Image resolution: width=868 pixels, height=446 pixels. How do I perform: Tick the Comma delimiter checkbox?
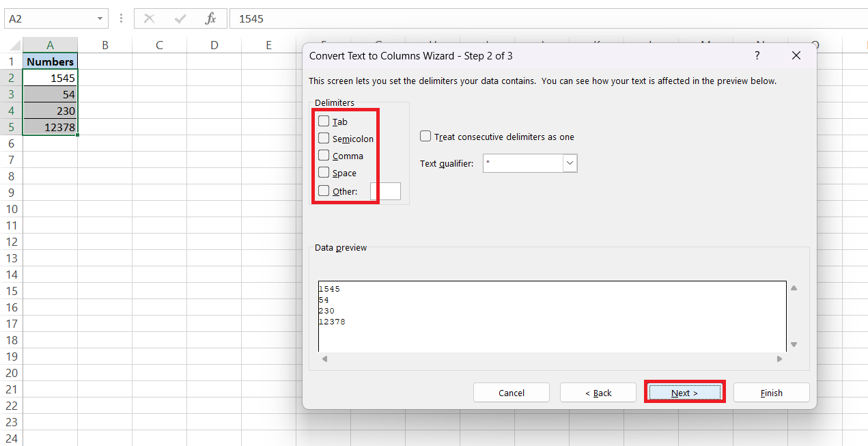tap(324, 155)
